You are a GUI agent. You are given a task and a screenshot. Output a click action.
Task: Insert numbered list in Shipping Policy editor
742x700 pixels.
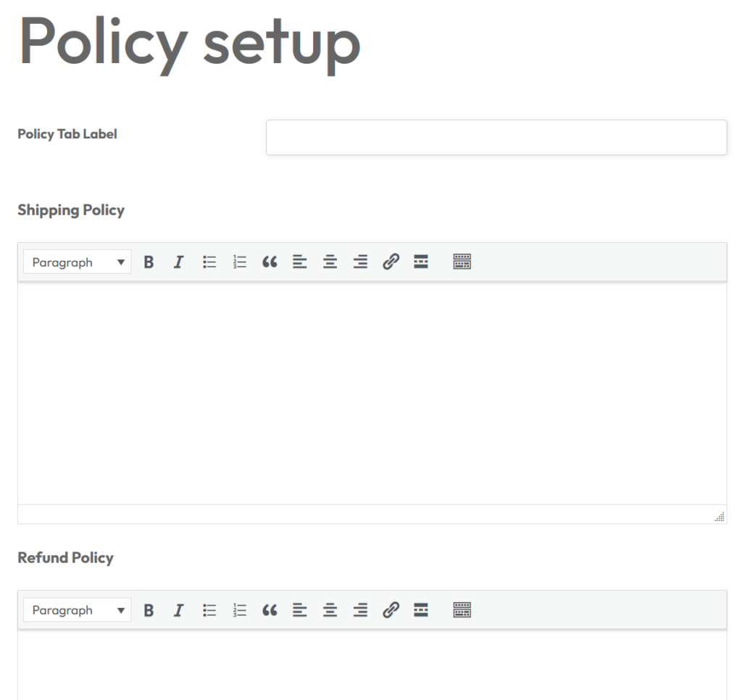(240, 262)
